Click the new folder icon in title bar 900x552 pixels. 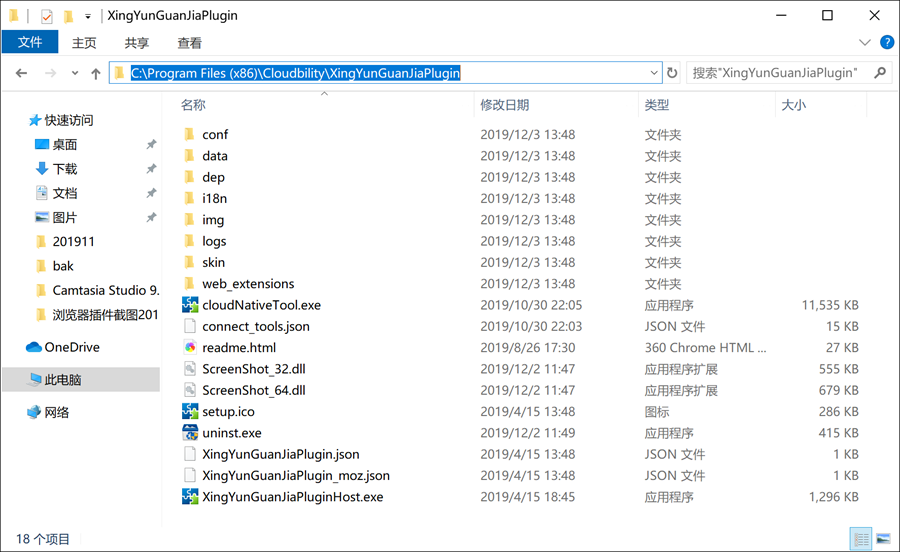click(68, 16)
